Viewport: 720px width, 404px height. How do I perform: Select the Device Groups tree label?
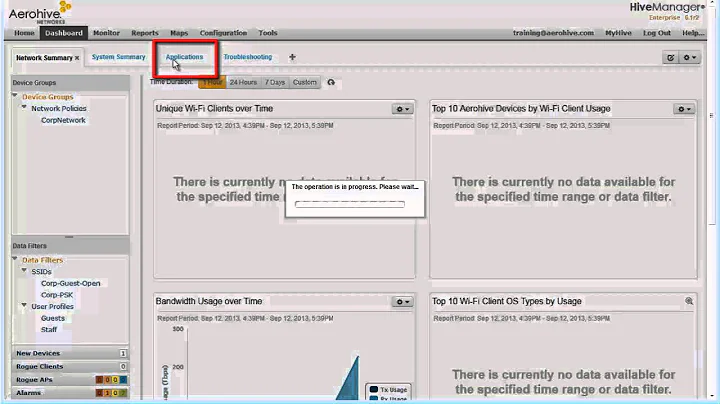pos(48,97)
